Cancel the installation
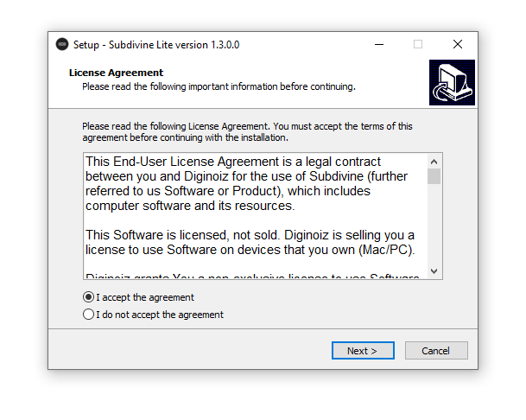Screen dimensions: 526x420 (x=435, y=351)
